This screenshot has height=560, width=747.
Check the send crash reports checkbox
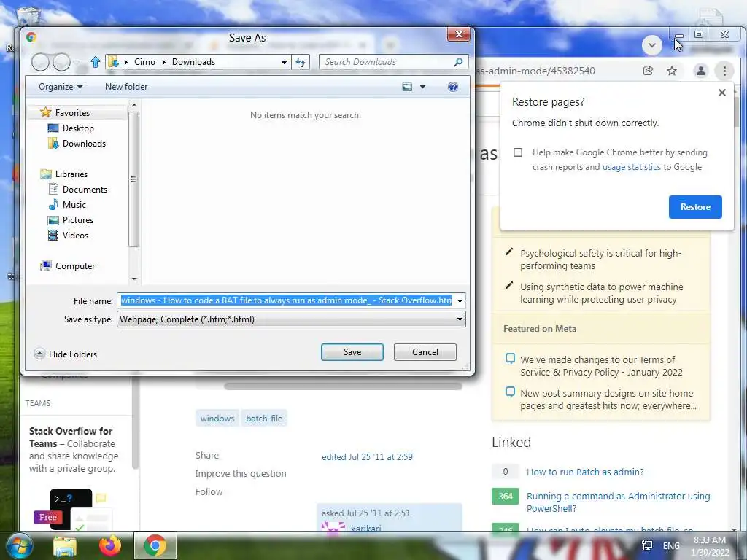click(518, 152)
